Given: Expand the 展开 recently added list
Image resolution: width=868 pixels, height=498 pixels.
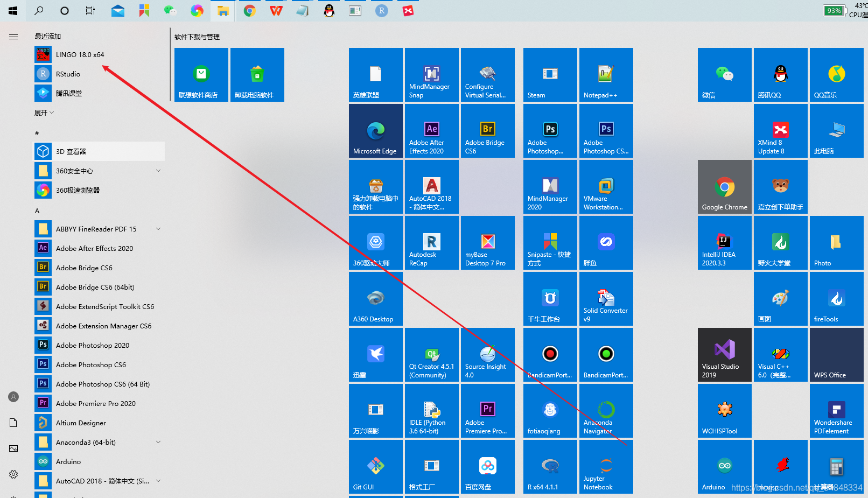Looking at the screenshot, I should click(x=44, y=113).
